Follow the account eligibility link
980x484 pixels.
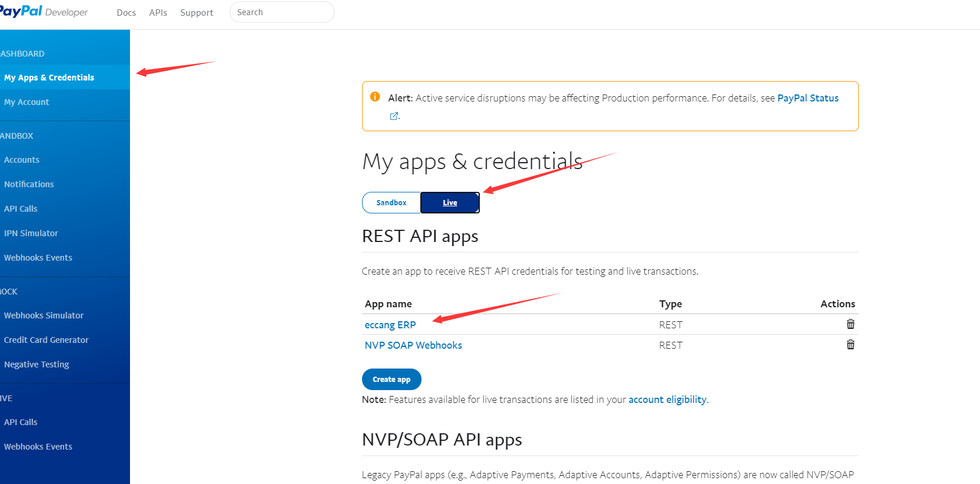pyautogui.click(x=668, y=399)
